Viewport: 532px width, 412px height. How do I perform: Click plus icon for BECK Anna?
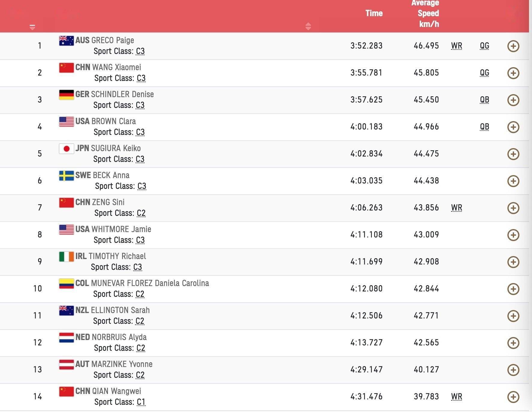tap(513, 181)
